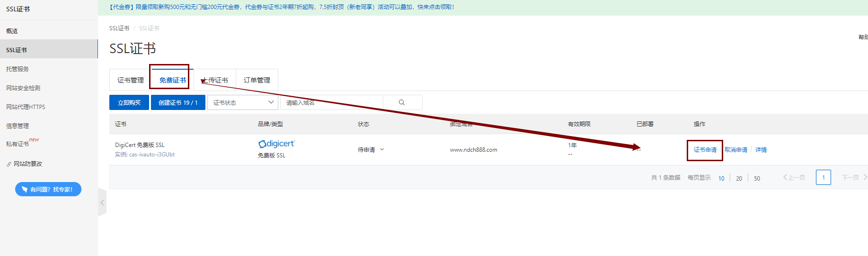Image resolution: width=868 pixels, height=256 pixels.
Task: Expand the 待申请 status chevron
Action: pos(382,149)
